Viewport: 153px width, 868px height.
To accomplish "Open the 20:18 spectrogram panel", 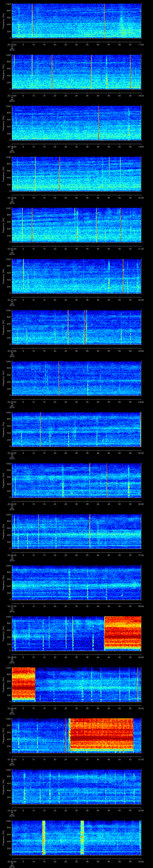I will click(76, 123).
